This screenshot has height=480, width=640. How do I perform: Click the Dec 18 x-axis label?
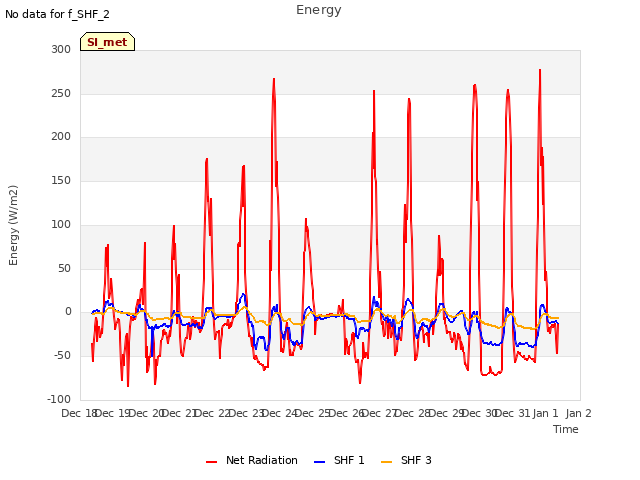[79, 413]
